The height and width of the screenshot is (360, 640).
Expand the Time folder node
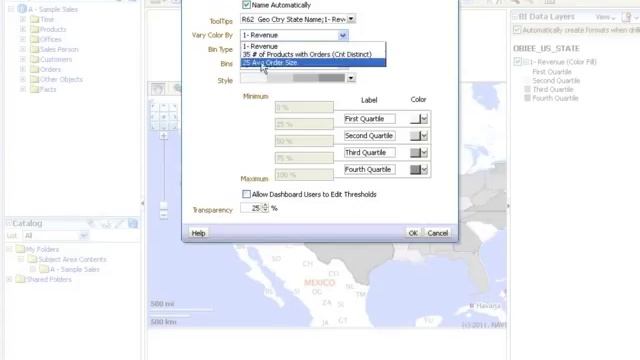pyautogui.click(x=23, y=19)
